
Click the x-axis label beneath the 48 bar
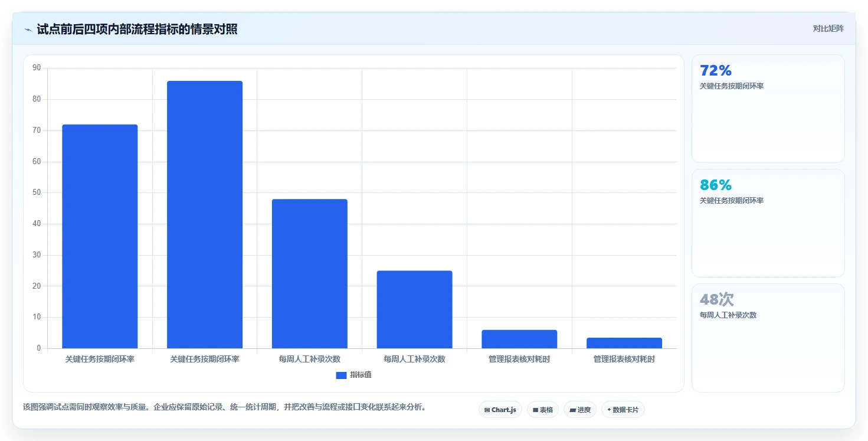click(x=310, y=359)
